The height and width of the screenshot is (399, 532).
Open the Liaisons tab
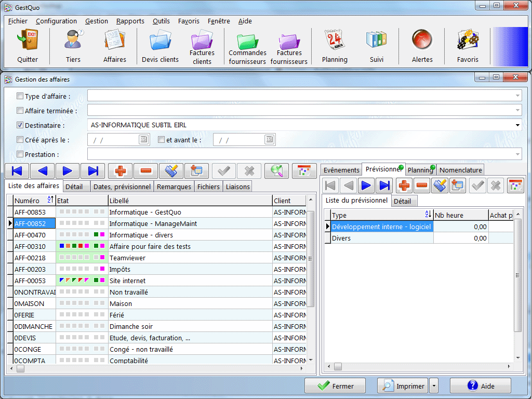click(x=238, y=187)
